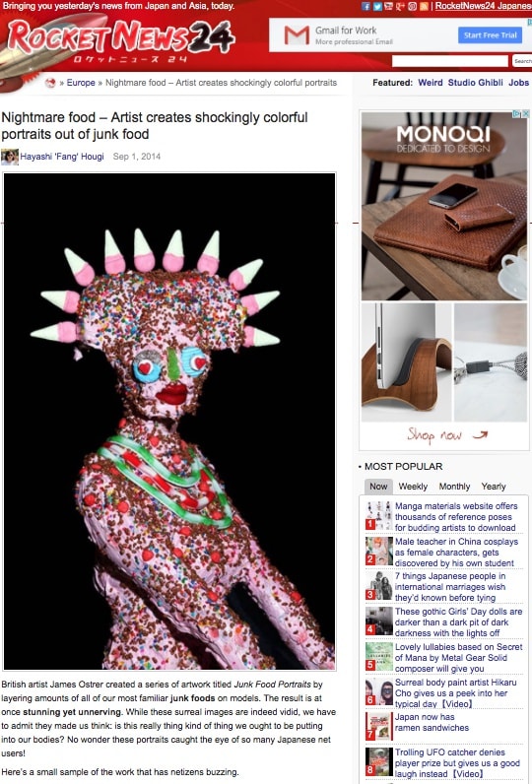Focus the site search input field
The width and height of the screenshot is (532, 784).
[x=450, y=61]
